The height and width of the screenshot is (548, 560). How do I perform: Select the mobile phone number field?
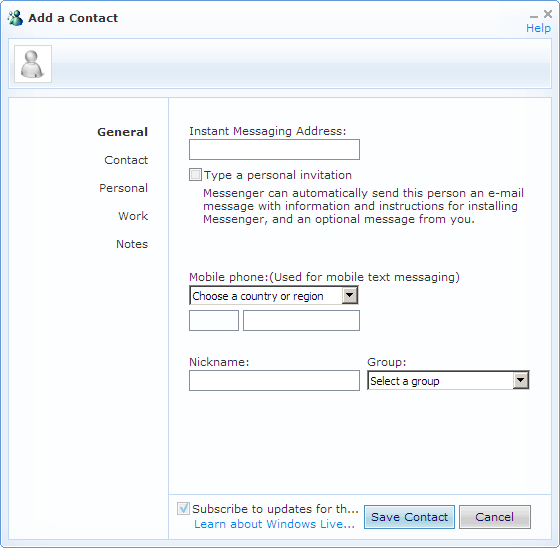tap(301, 320)
